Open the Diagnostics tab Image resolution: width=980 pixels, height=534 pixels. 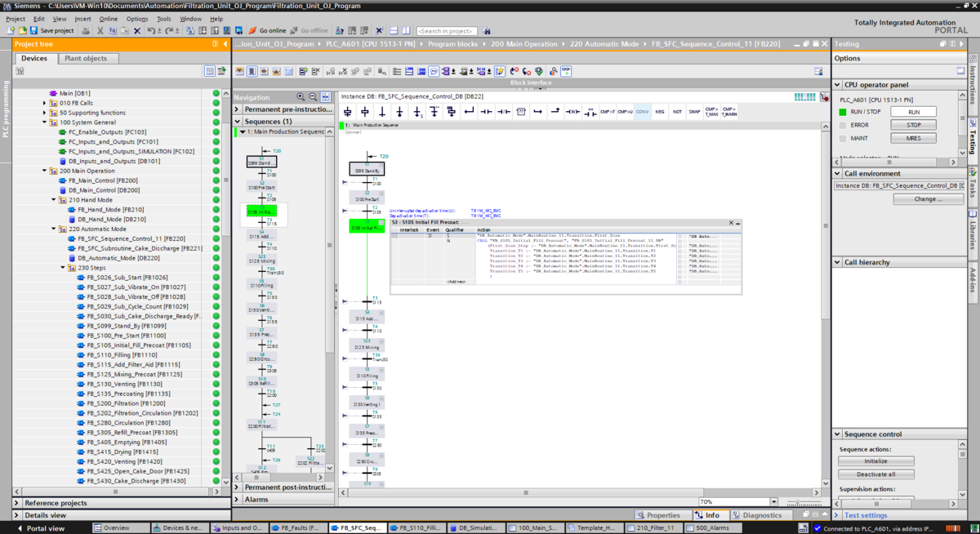pyautogui.click(x=761, y=515)
